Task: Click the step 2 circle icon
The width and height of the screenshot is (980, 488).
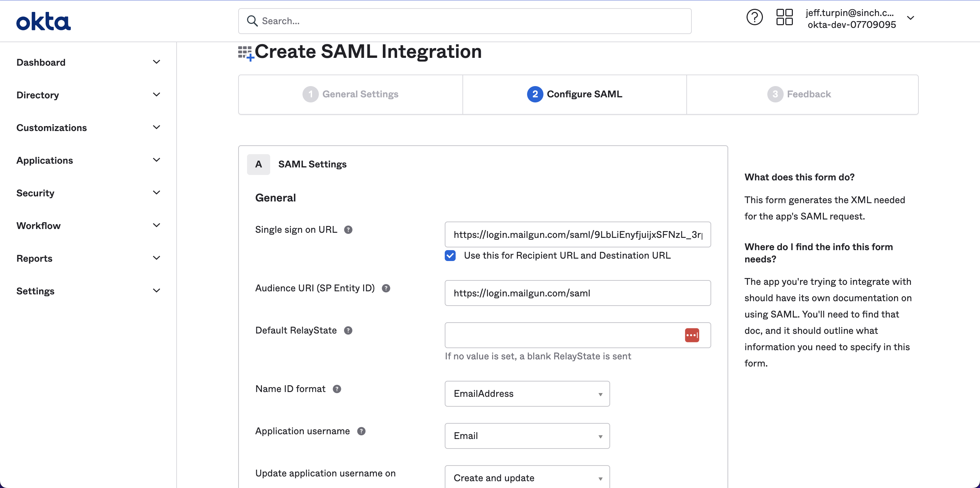Action: click(535, 94)
